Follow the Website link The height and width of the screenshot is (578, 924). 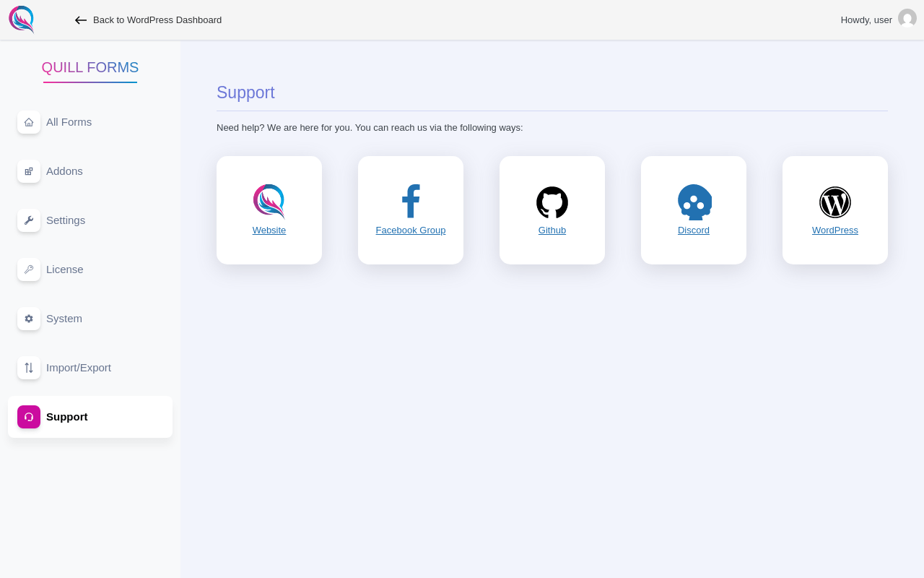(269, 230)
